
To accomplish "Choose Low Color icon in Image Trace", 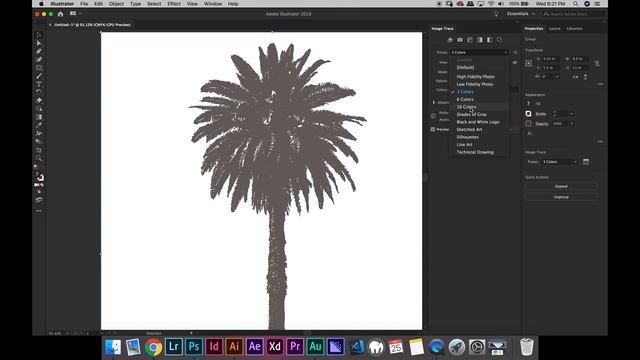I will pyautogui.click(x=470, y=40).
